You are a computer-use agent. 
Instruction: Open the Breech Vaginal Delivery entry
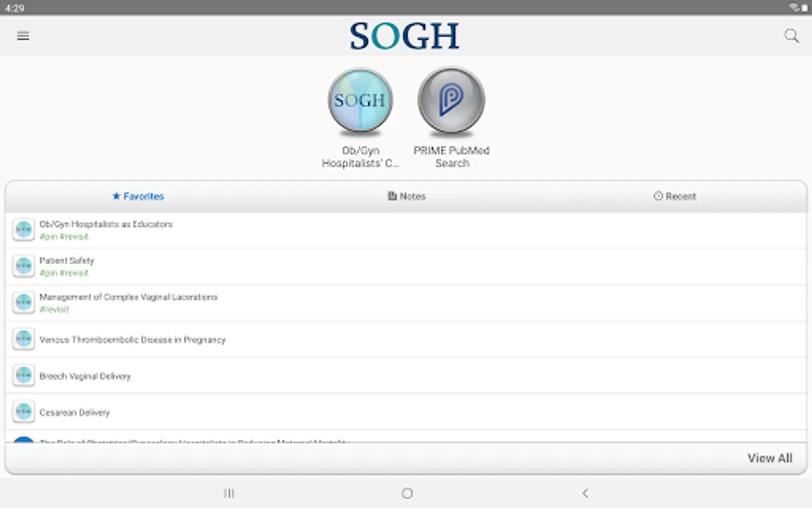(406, 376)
